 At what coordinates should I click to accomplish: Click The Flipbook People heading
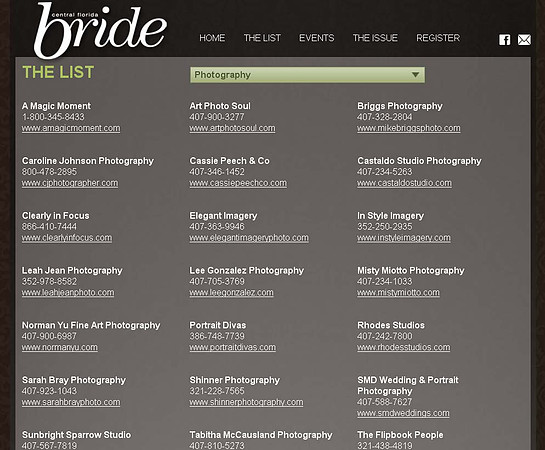pos(400,435)
